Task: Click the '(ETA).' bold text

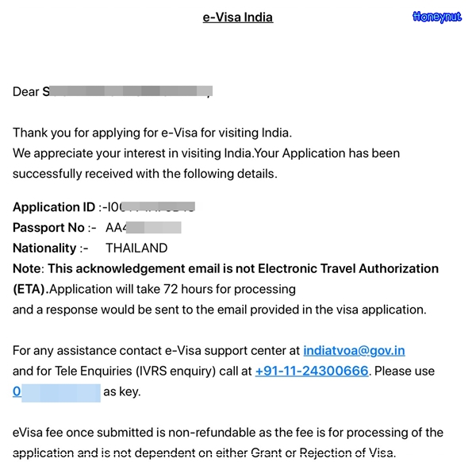Action: point(31,290)
